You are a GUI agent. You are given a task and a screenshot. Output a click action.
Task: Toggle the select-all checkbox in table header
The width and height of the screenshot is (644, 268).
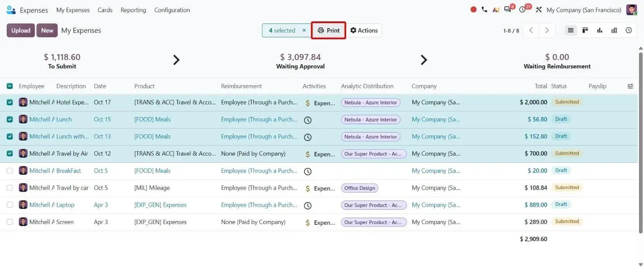(10, 86)
